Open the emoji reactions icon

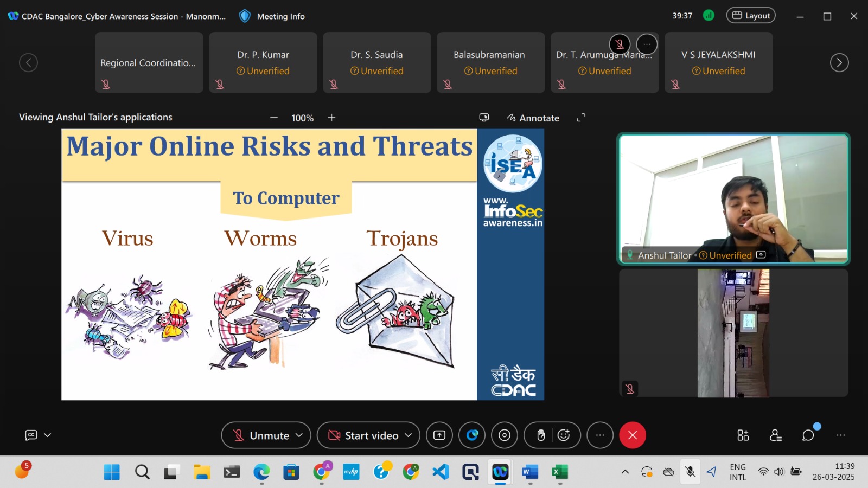click(564, 435)
